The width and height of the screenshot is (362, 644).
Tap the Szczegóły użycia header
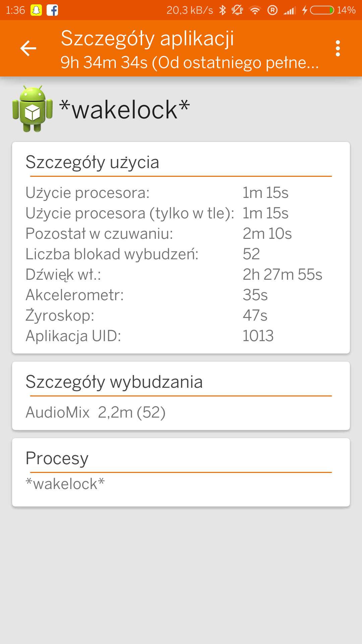[x=92, y=162]
